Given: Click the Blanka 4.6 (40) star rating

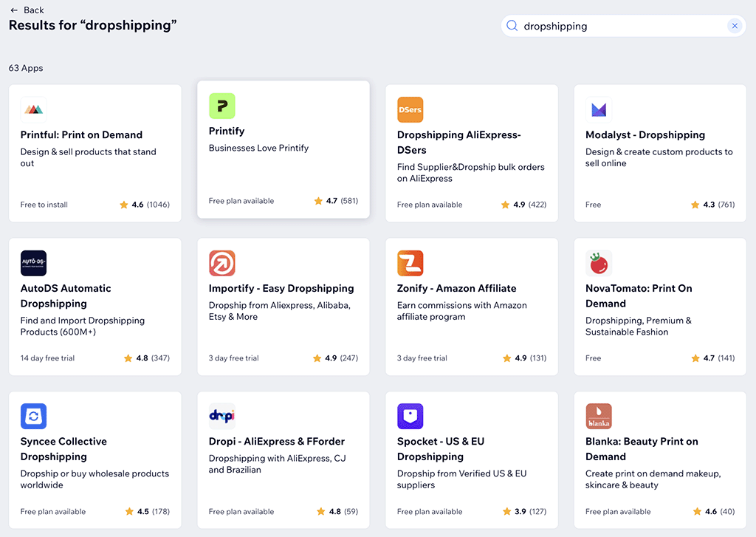Looking at the screenshot, I should pyautogui.click(x=714, y=511).
